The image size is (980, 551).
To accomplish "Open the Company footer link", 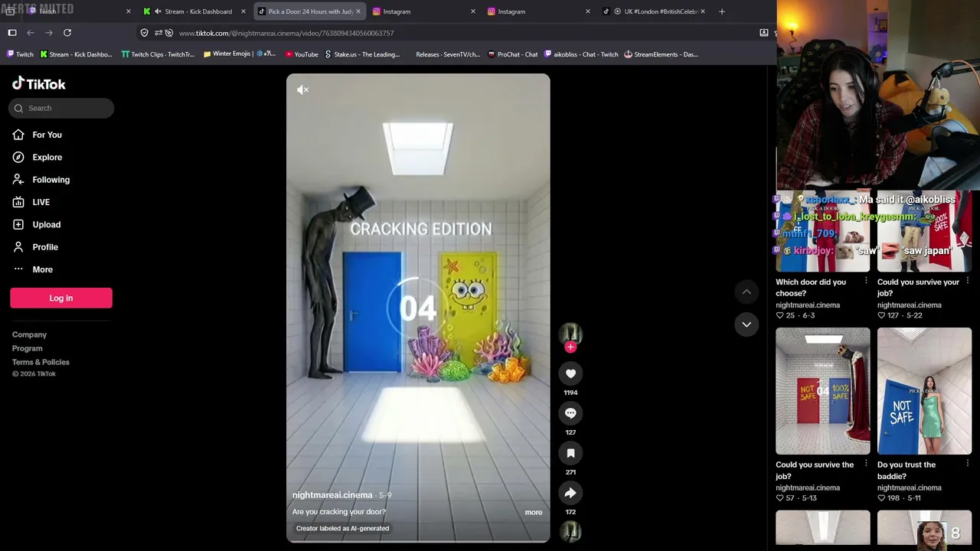I will tap(29, 334).
